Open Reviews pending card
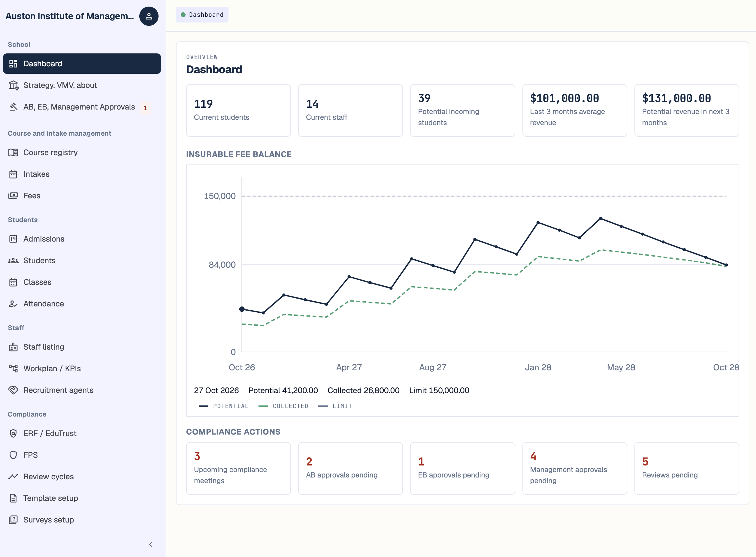 point(687,468)
